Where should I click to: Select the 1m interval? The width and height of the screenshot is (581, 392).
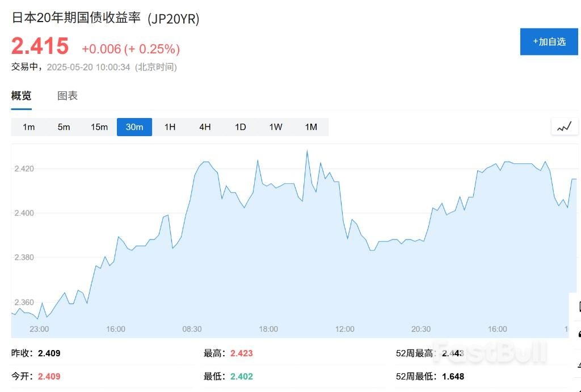[x=29, y=127]
